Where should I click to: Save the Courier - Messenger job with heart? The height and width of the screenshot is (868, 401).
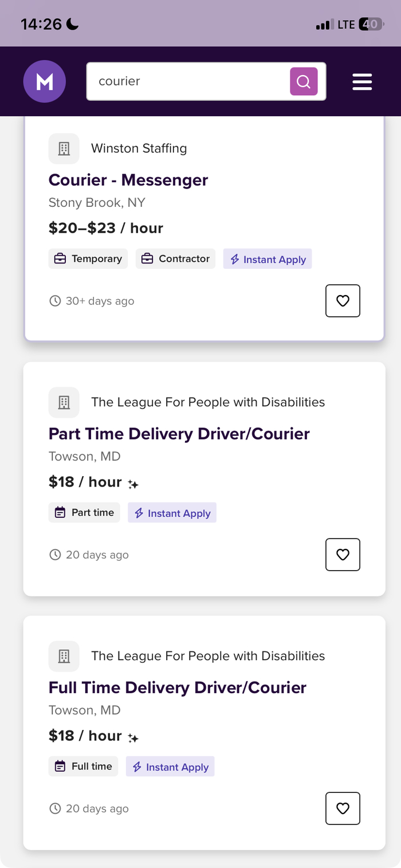(x=343, y=301)
